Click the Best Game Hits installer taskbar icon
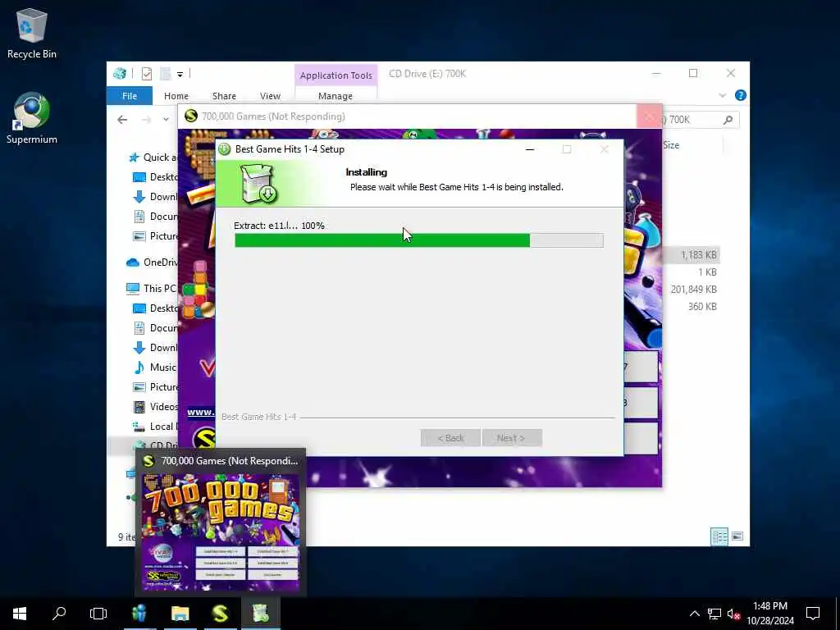Viewport: 840px width, 630px height. point(260,614)
